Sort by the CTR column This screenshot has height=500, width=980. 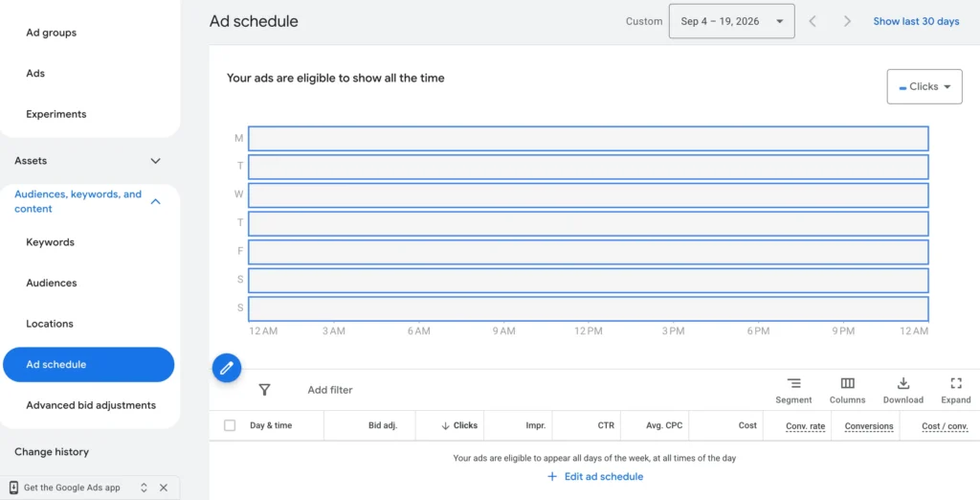tap(606, 425)
